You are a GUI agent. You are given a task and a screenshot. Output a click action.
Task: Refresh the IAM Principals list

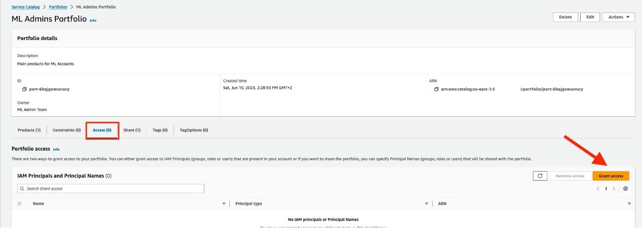[x=540, y=176]
